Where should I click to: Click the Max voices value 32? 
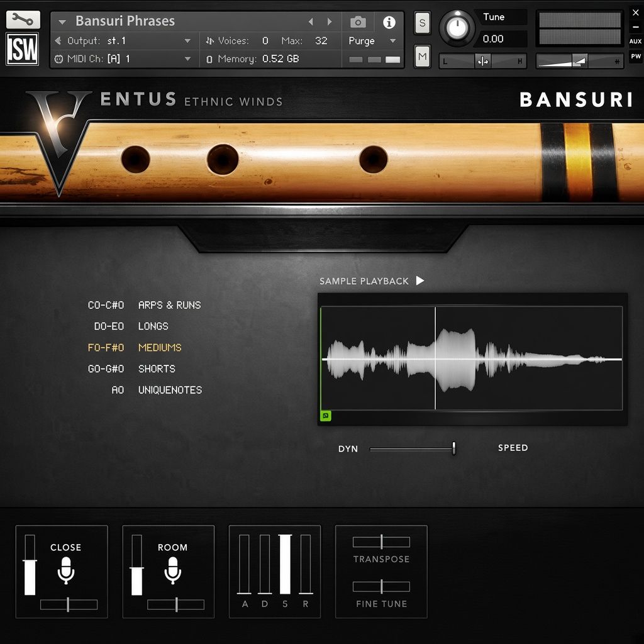point(321,41)
